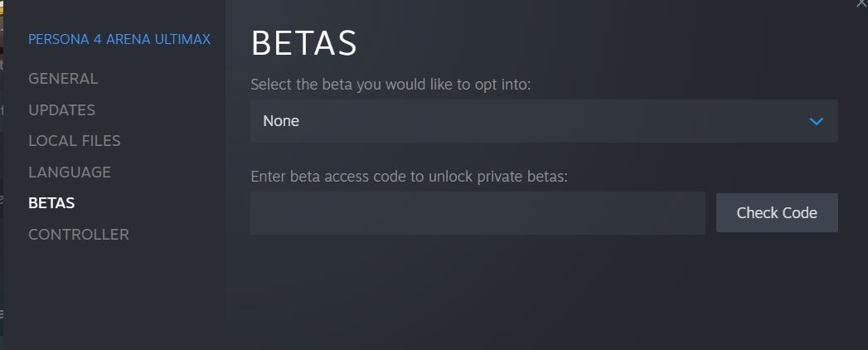The image size is (868, 350).
Task: Open the beta selection dropdown showing None
Action: pos(543,121)
